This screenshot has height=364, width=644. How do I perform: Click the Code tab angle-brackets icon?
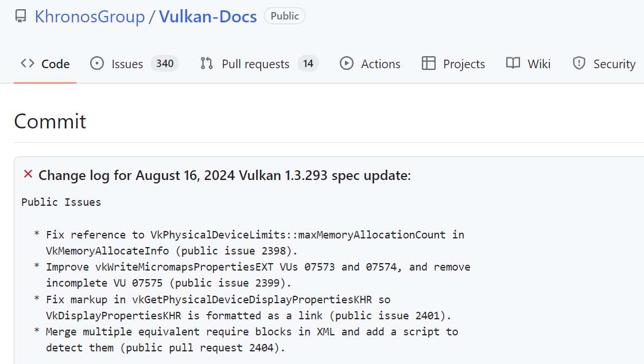click(x=27, y=64)
